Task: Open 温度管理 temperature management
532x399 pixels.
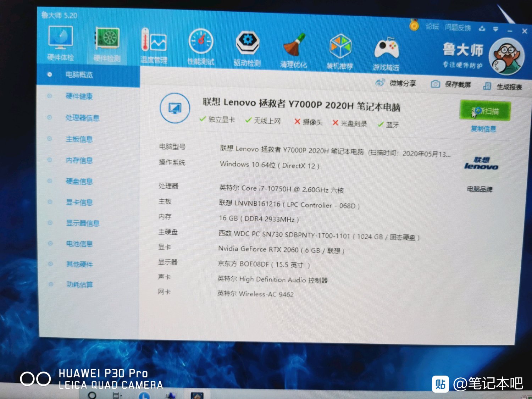Action: click(x=154, y=46)
